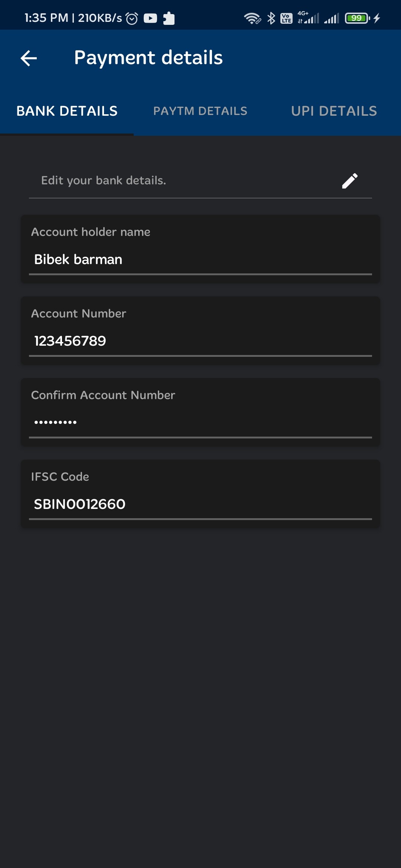Tap the VoLTE status icon
Screen dimensions: 401x868
286,18
